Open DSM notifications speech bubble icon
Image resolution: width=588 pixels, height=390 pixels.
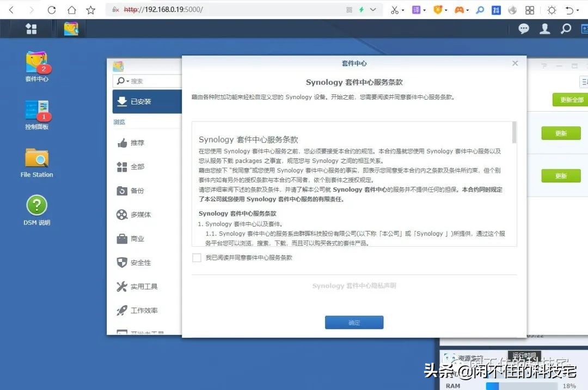[523, 29]
